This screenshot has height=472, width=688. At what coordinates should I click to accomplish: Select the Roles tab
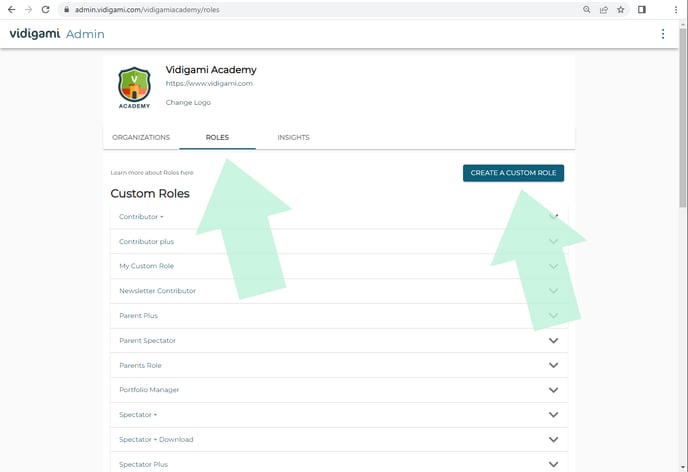pos(217,137)
